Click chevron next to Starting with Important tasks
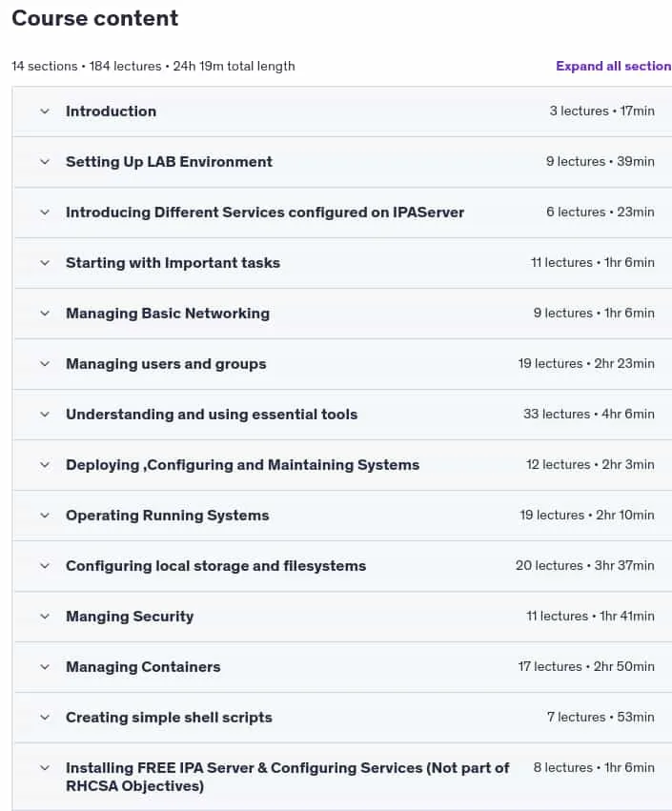Screen dimensions: 672x811 pyautogui.click(x=45, y=263)
